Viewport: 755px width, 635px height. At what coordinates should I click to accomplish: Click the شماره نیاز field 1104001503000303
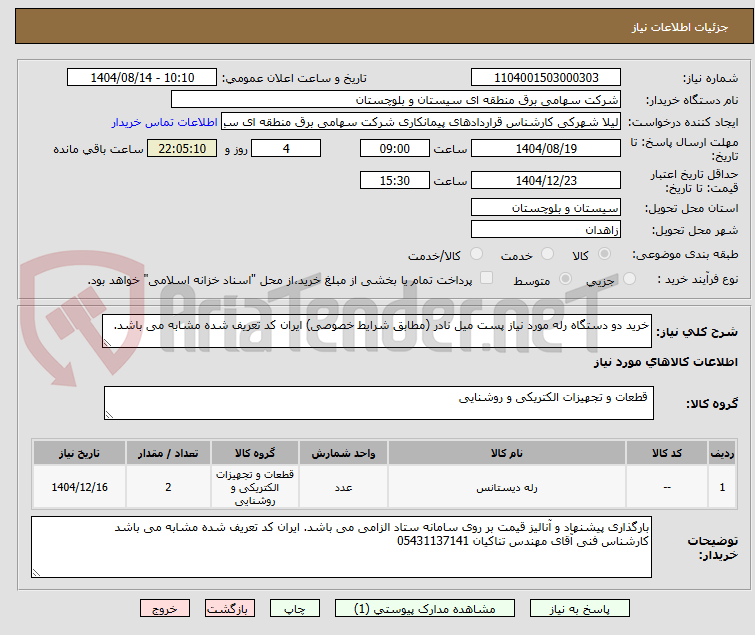click(x=546, y=78)
